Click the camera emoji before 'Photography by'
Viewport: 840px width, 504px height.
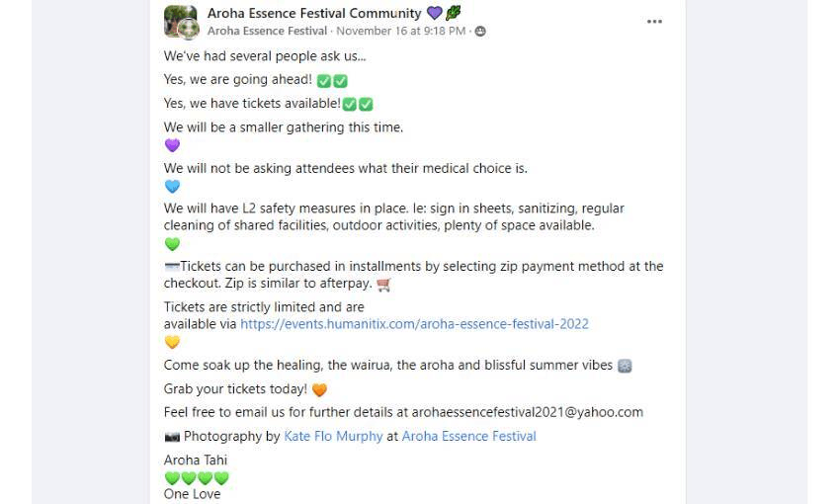[172, 436]
